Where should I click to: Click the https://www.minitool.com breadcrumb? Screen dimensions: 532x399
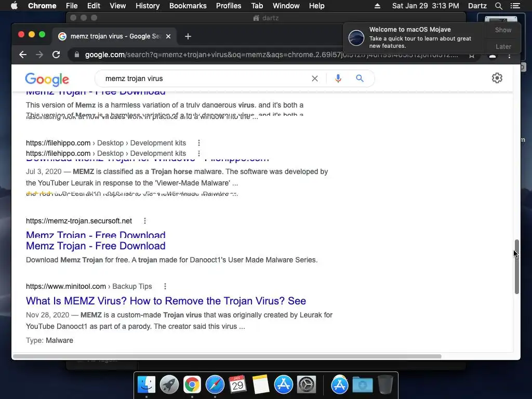[x=66, y=286]
